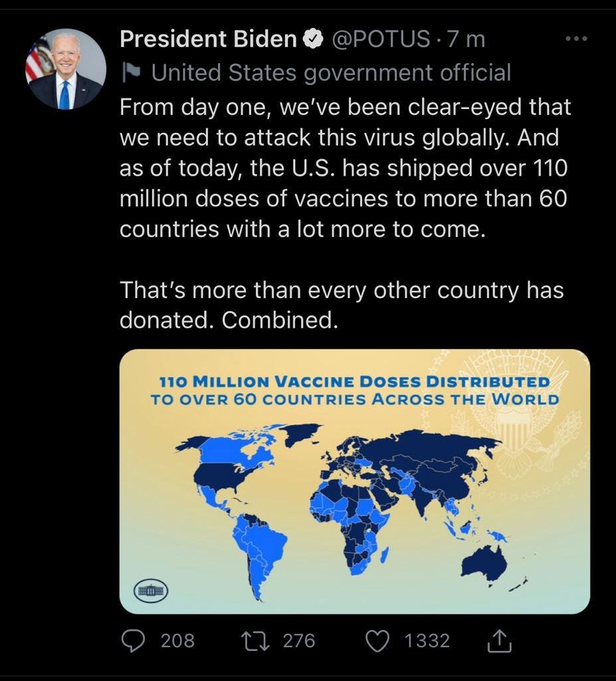Click the 1332 likes count

[x=427, y=641]
